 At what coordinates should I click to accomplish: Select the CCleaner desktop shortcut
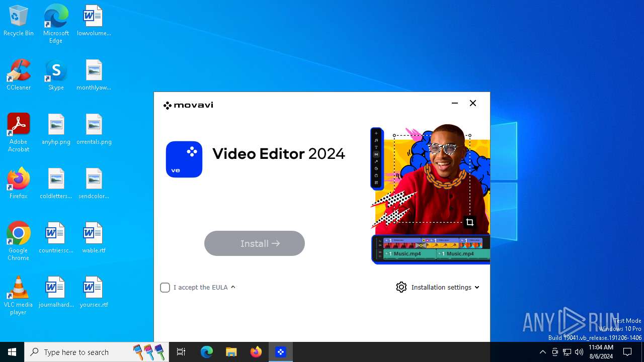tap(19, 75)
